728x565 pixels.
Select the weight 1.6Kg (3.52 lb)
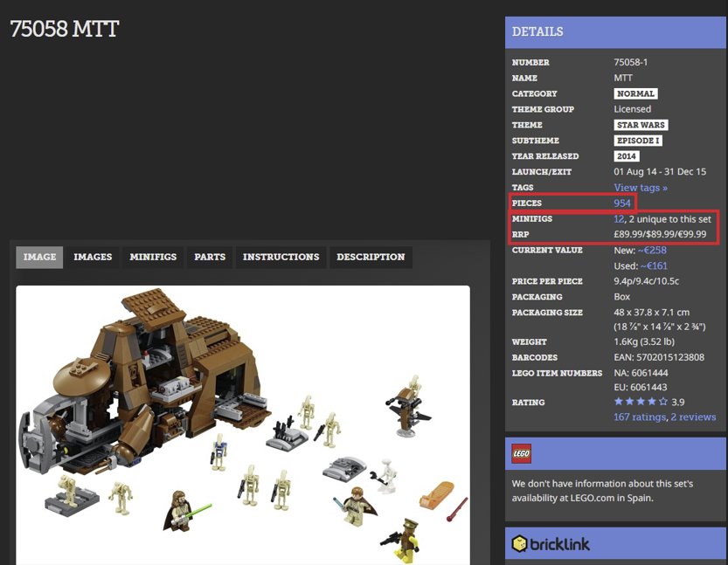[644, 341]
